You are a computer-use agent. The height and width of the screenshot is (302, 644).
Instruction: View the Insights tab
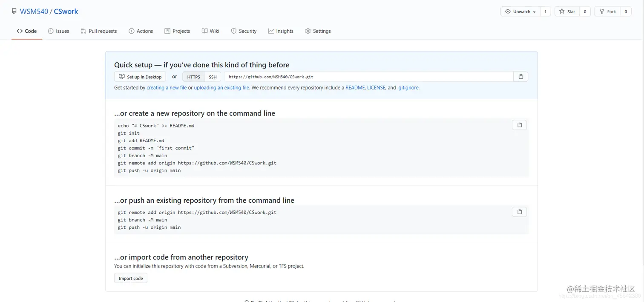click(x=281, y=31)
